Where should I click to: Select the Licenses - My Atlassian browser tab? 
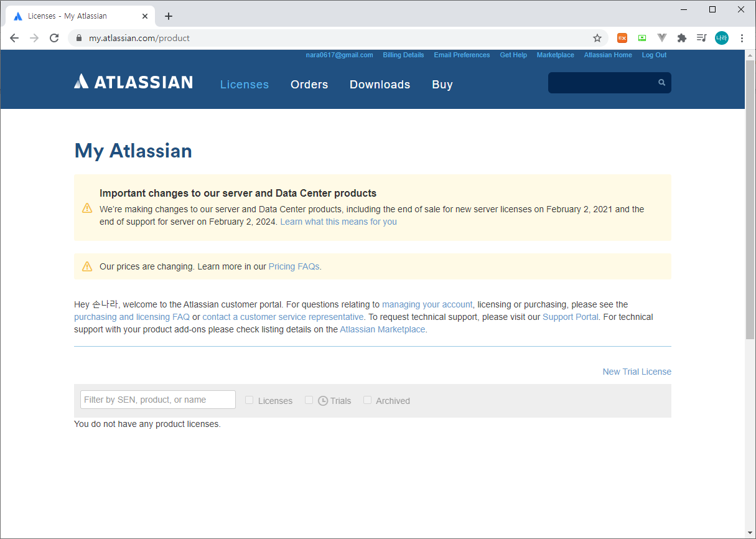[81, 16]
